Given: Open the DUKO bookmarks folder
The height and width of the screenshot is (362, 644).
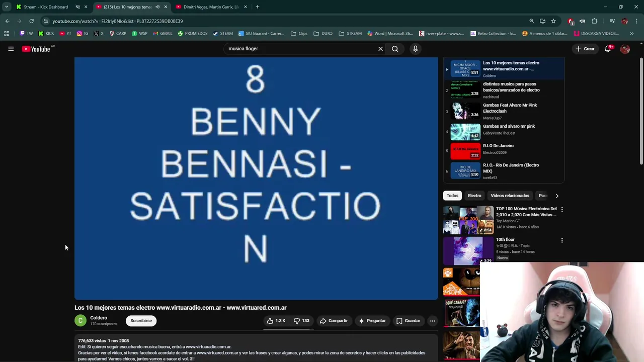Looking at the screenshot, I should coord(323,34).
